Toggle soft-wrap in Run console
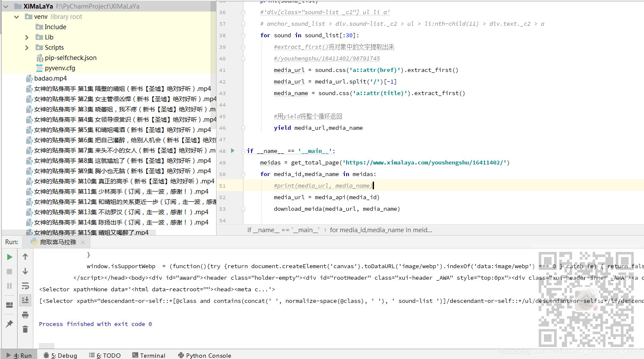The height and width of the screenshot is (359, 644). [25, 286]
